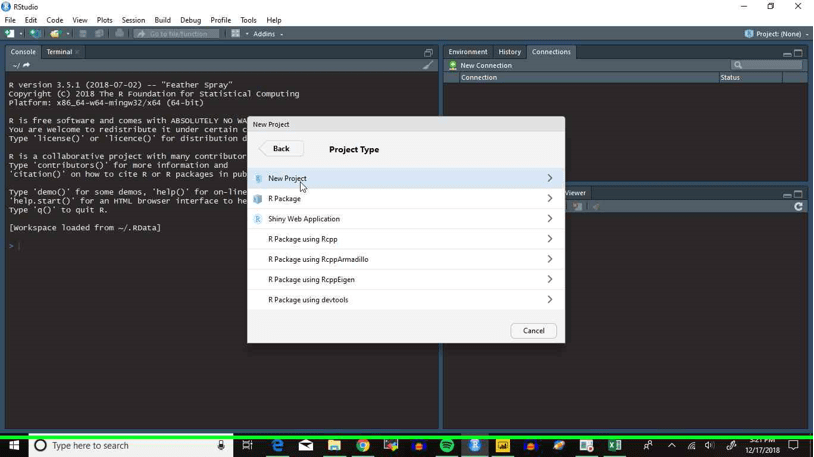Screen dimensions: 814x457
Task: Minimize the Viewer pane
Action: click(x=787, y=194)
